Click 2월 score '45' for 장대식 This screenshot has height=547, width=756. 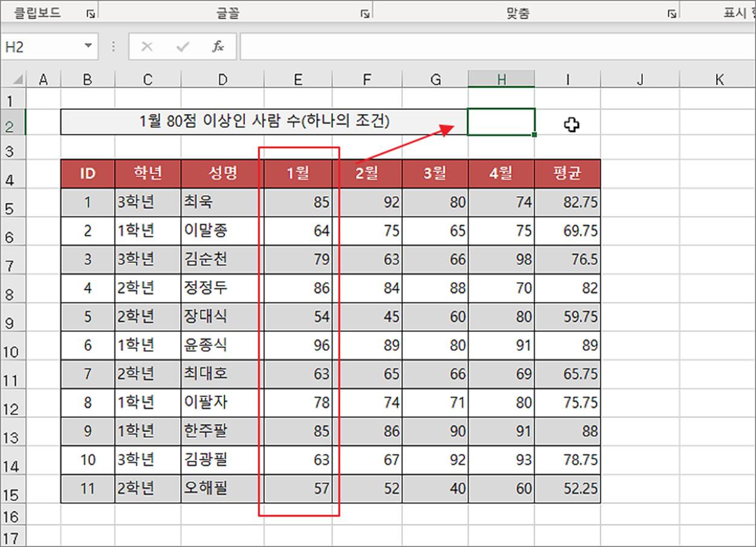tap(367, 317)
